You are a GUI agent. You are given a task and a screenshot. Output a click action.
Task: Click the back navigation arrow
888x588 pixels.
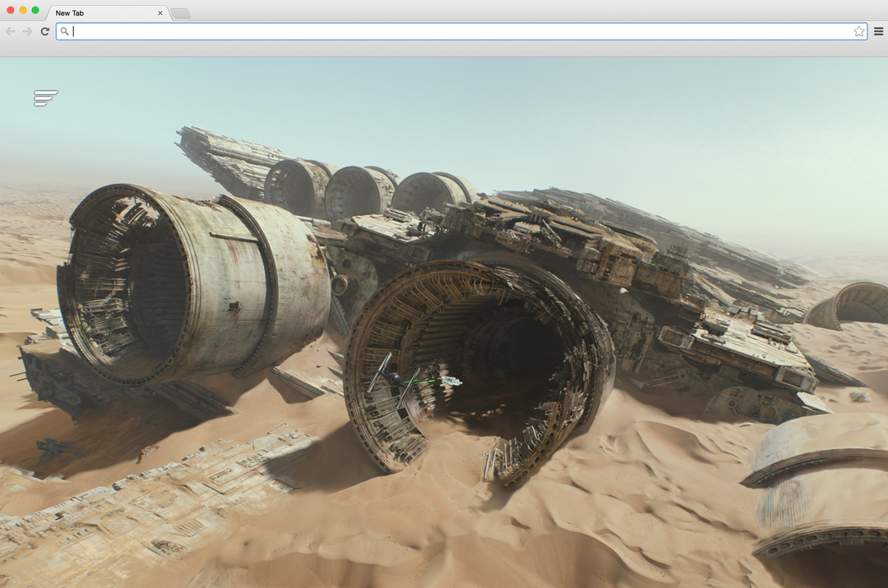click(x=10, y=31)
